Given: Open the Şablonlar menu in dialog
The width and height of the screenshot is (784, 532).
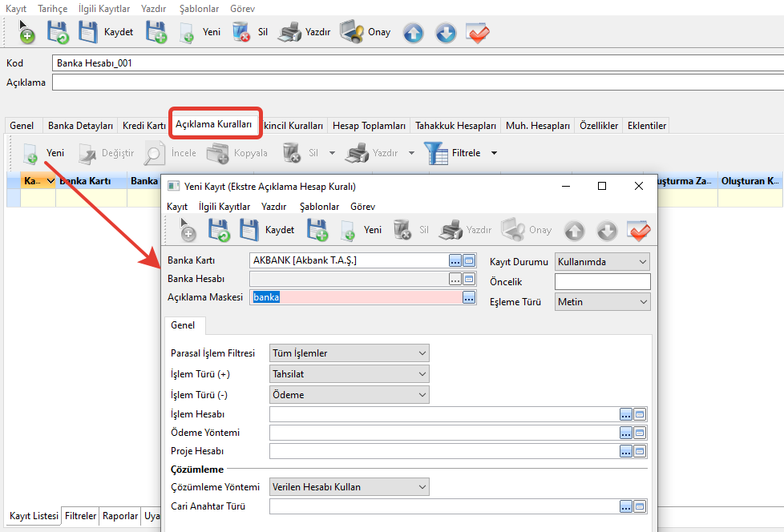Looking at the screenshot, I should coord(317,207).
